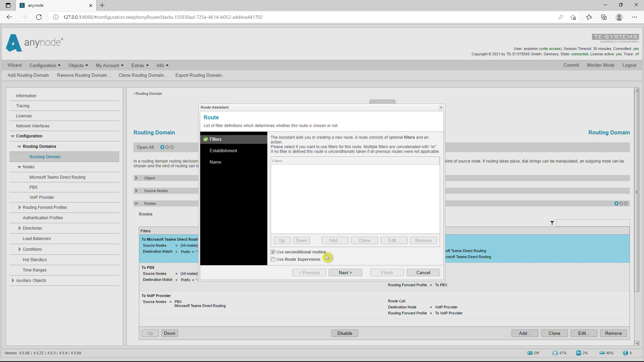The image size is (644, 362).
Task: Open the Objects dropdown menu
Action: tap(78, 65)
